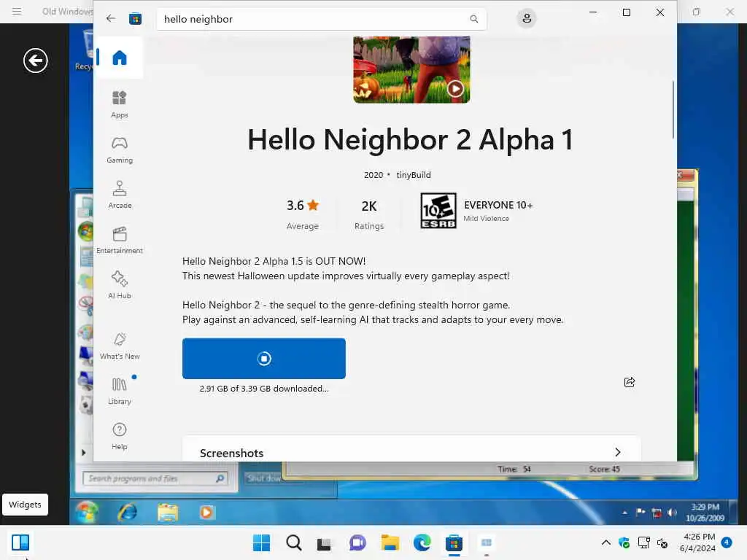This screenshot has height=560, width=747.
Task: Open Task View on the taskbar
Action: 325,542
